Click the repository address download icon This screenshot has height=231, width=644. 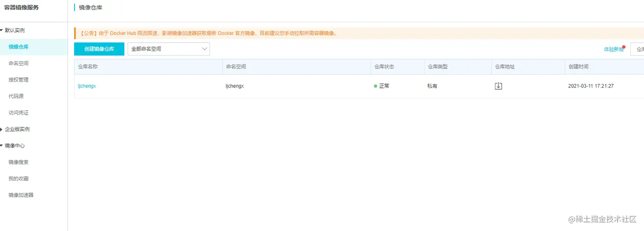[x=498, y=86]
